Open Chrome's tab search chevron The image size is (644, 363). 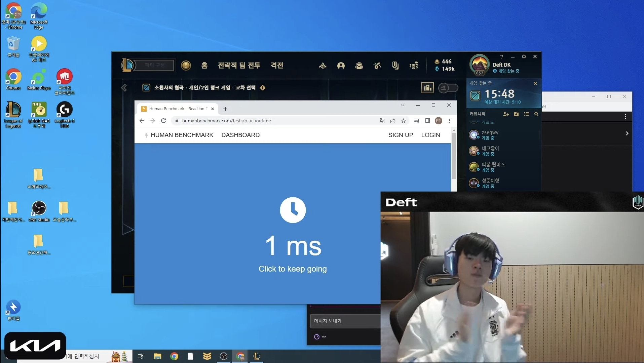point(403,105)
